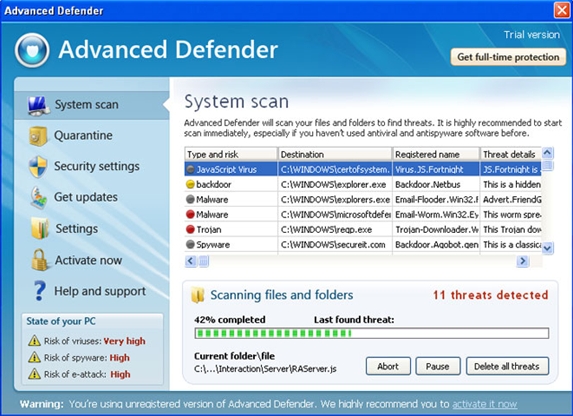The height and width of the screenshot is (416, 573).
Task: Click the horizontal scroll left arrow
Action: [190, 261]
